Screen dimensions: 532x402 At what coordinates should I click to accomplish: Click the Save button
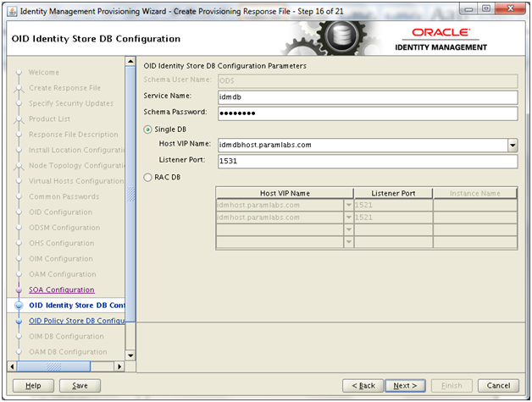80,386
